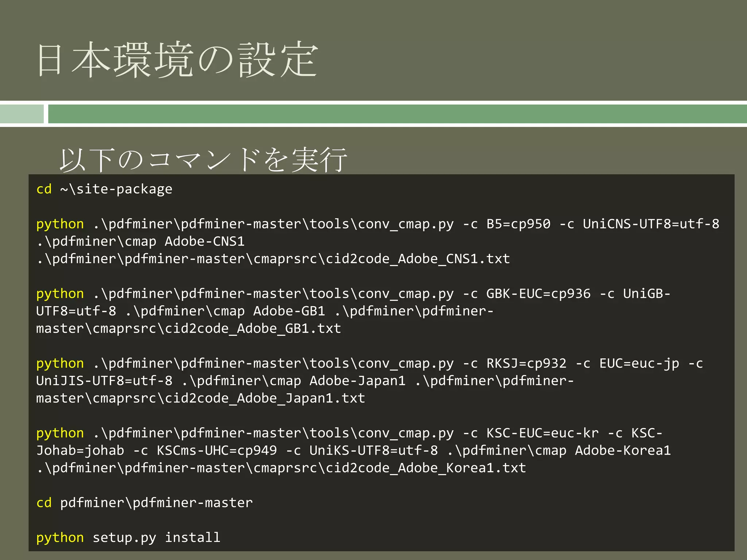Click the 'Adobe-Japan1' text

(x=357, y=381)
